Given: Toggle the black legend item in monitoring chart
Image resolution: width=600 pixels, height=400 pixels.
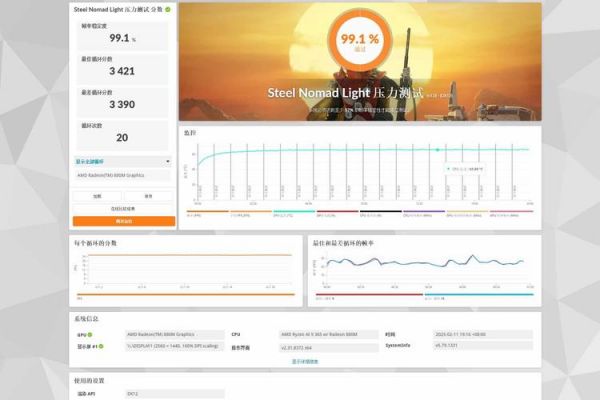Looking at the screenshot, I should (381, 213).
